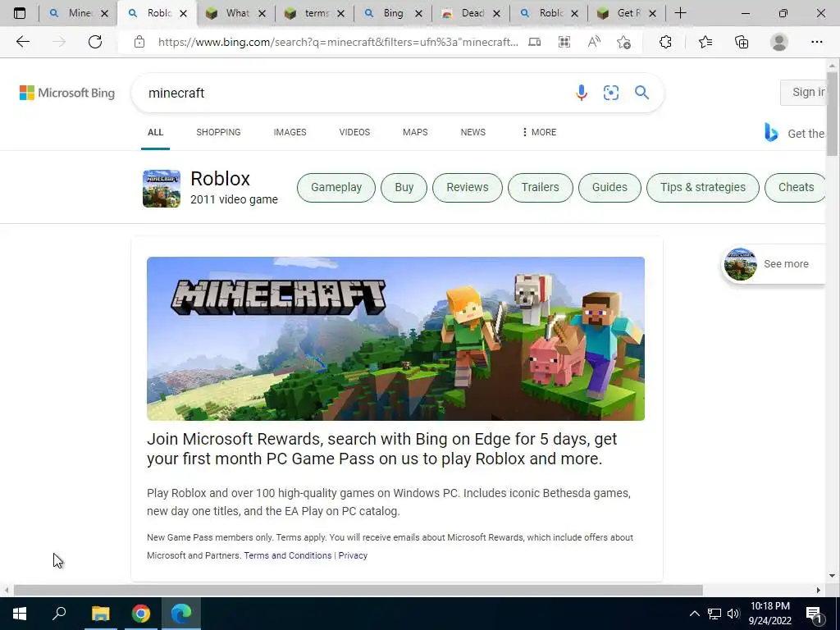Submit search with magnifier icon

click(641, 93)
